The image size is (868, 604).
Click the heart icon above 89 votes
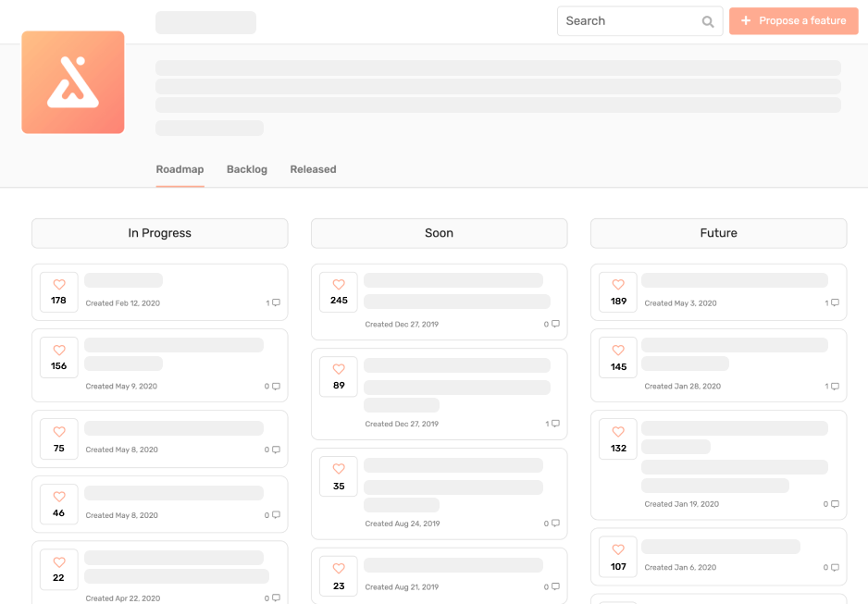click(x=339, y=369)
